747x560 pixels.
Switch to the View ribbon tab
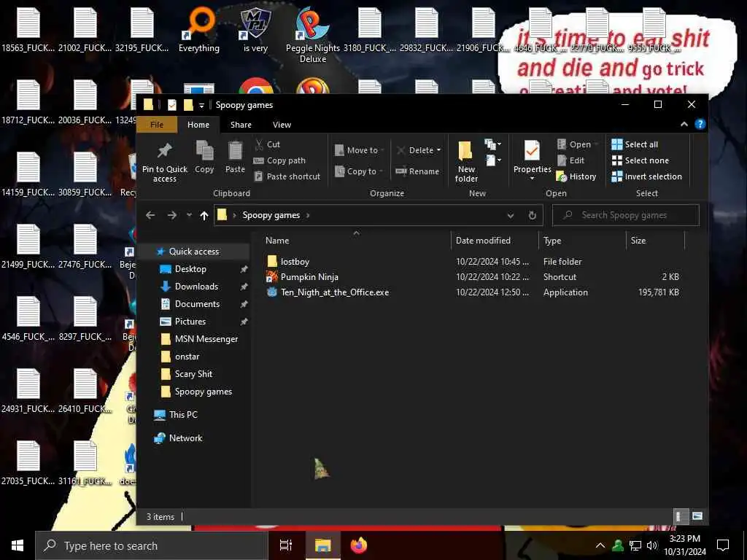coord(282,125)
